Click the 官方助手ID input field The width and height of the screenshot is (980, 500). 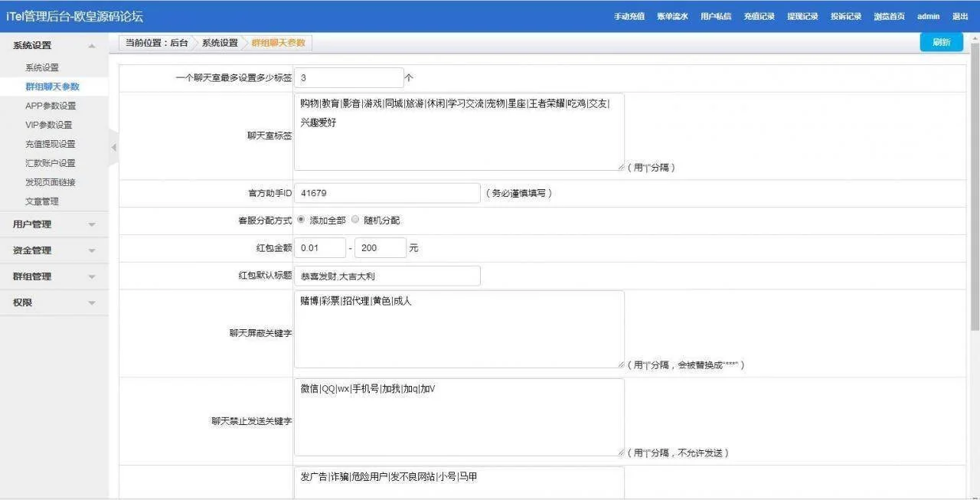tap(387, 193)
